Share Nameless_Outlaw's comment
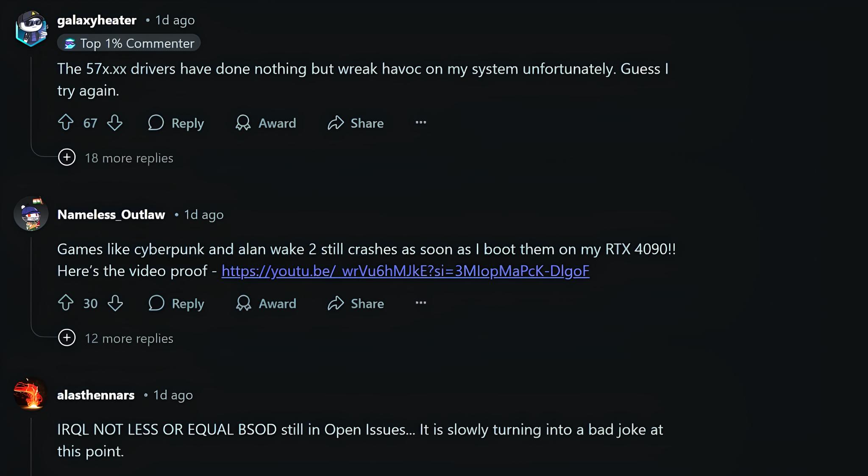Screen dimensions: 868x476 click(x=356, y=304)
